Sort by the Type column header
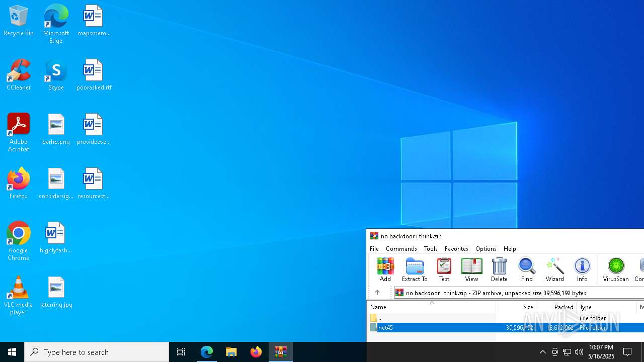 click(607, 307)
